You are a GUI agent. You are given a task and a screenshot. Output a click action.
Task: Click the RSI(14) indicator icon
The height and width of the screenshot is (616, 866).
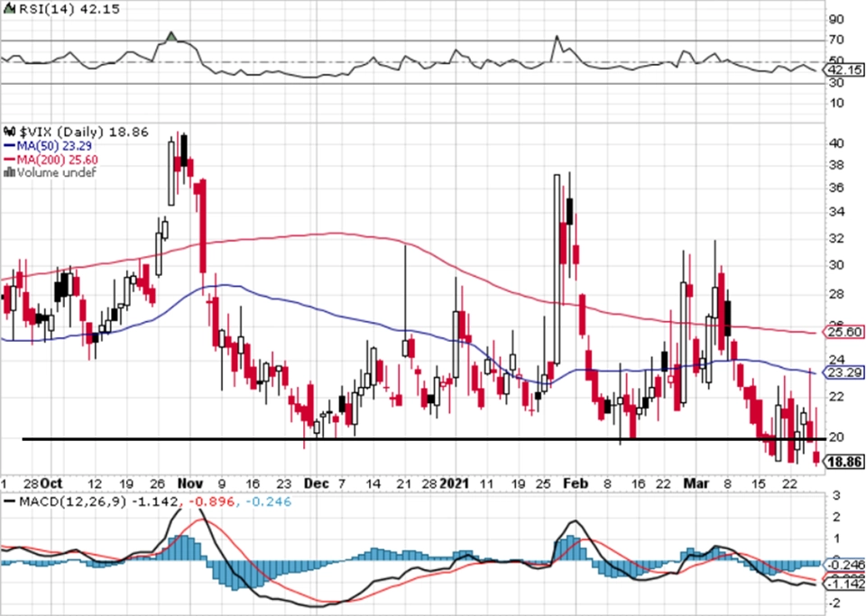coord(9,9)
